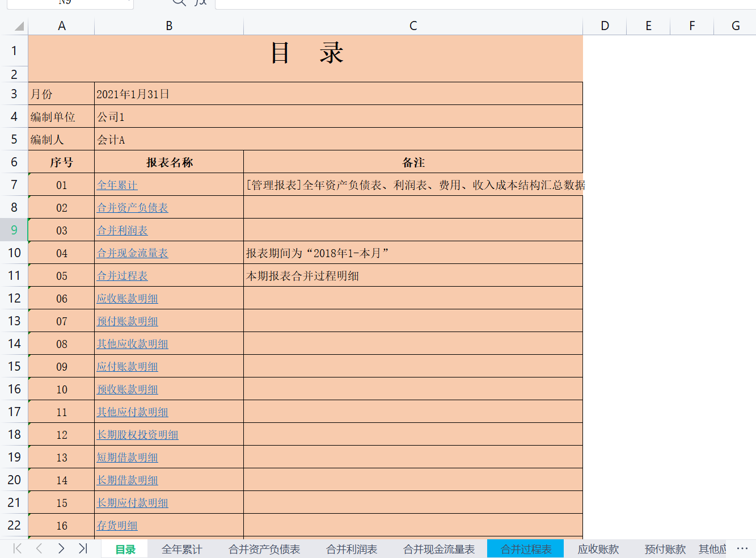Open the 应收账款 sheet tab
Viewport: 756px width, 558px height.
(598, 549)
